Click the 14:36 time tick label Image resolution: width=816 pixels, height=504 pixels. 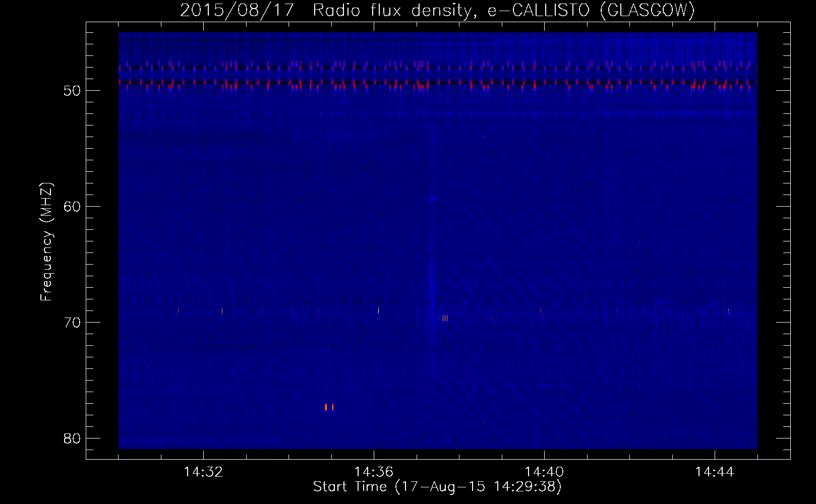(374, 472)
